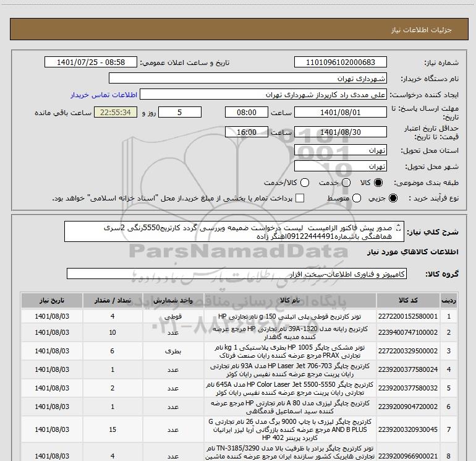Select the متوسط purchase type radio
Image resolution: width=476 pixels, height=461 pixels.
357,198
